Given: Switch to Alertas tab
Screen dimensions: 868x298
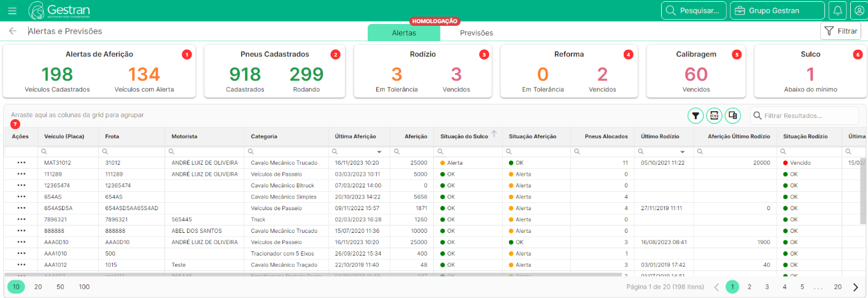Looking at the screenshot, I should point(404,33).
